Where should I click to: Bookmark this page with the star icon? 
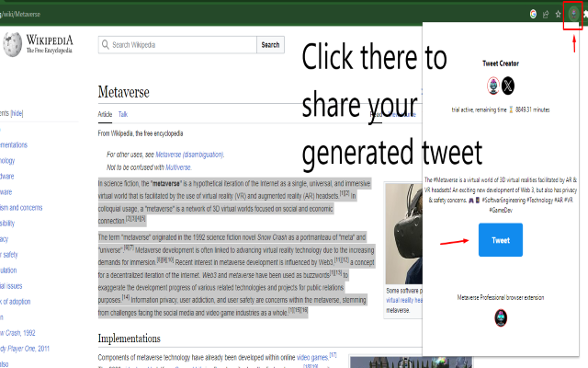point(558,15)
